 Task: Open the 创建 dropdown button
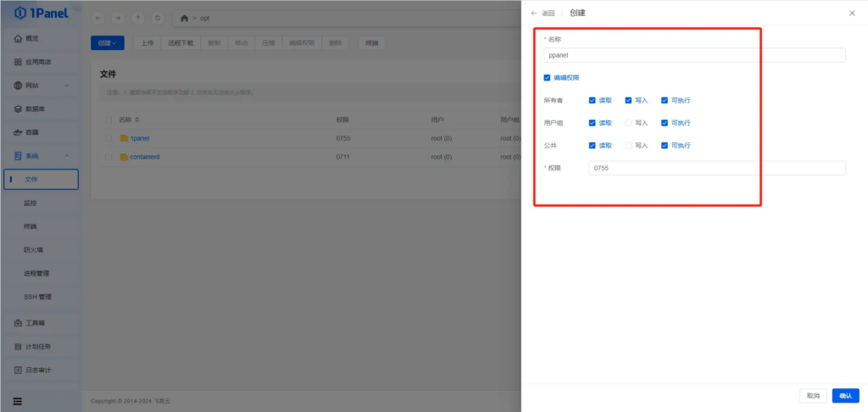tap(108, 42)
